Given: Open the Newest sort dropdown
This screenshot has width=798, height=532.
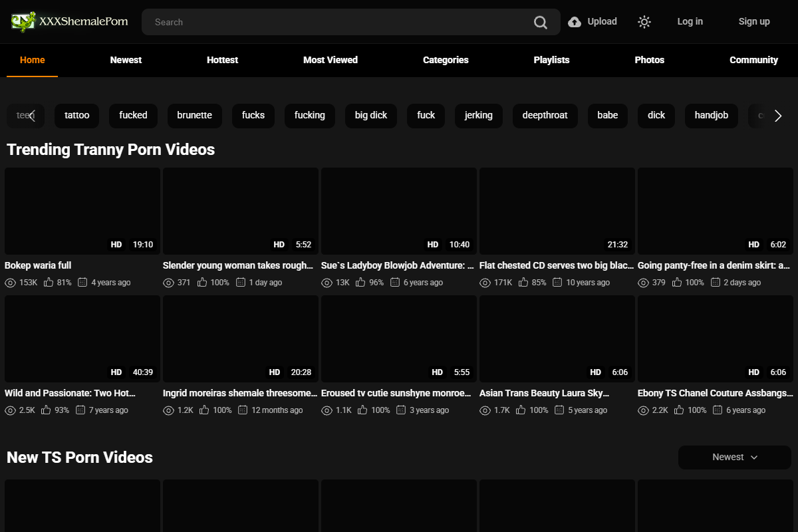Looking at the screenshot, I should (734, 458).
